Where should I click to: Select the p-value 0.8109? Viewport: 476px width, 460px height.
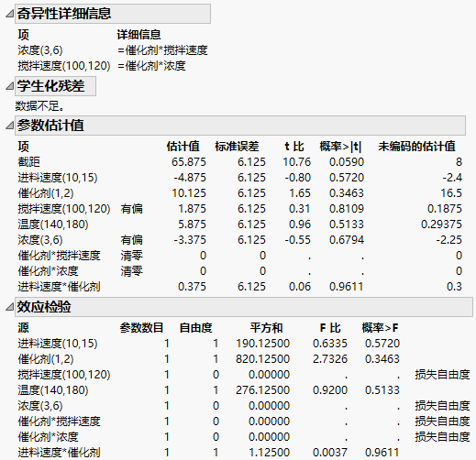tap(347, 209)
